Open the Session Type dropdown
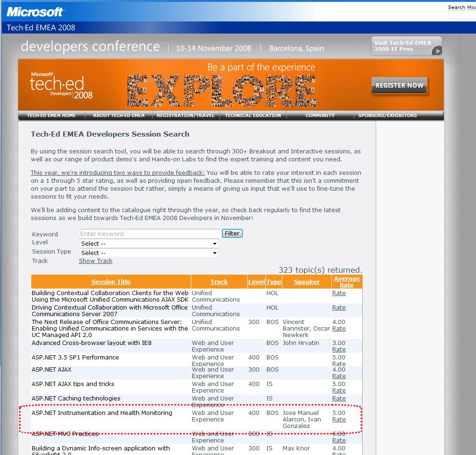The image size is (476, 455). [x=149, y=253]
